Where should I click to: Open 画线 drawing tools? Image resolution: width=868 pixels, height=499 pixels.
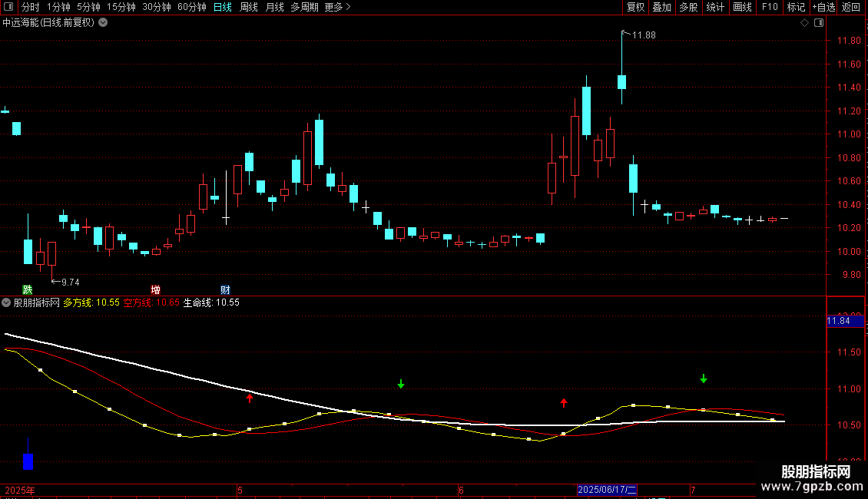click(x=742, y=7)
